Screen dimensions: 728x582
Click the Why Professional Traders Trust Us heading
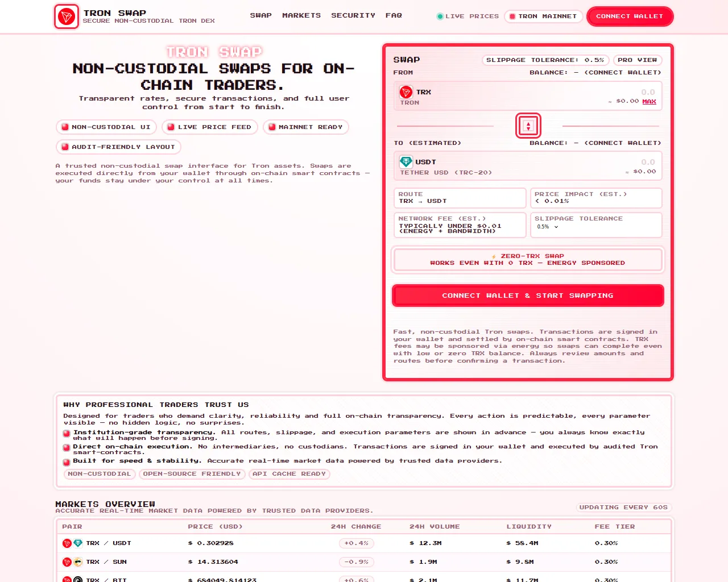(156, 405)
